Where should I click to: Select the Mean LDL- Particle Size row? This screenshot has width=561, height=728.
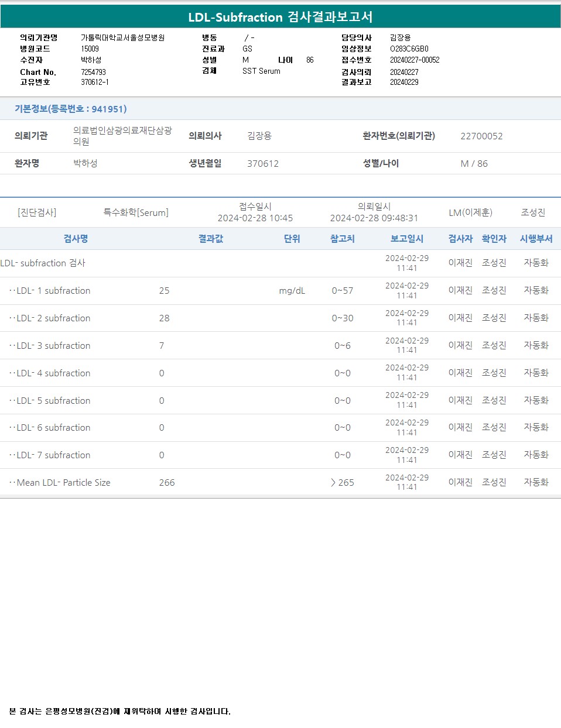coord(63,483)
